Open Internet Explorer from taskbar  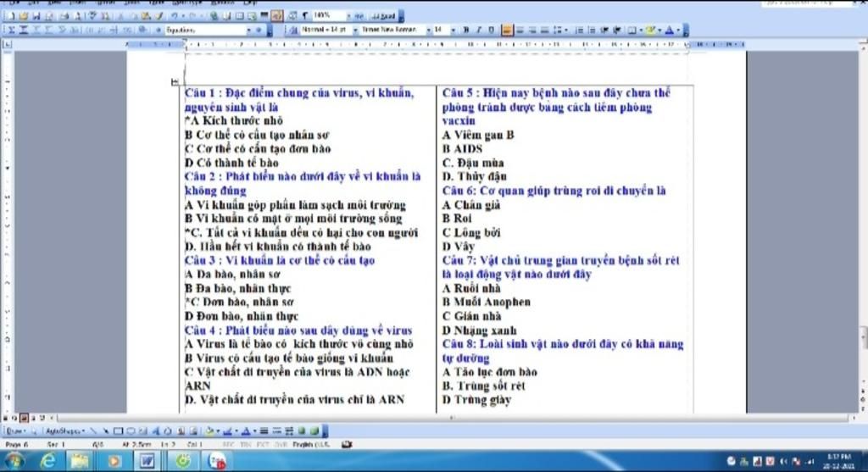48,461
